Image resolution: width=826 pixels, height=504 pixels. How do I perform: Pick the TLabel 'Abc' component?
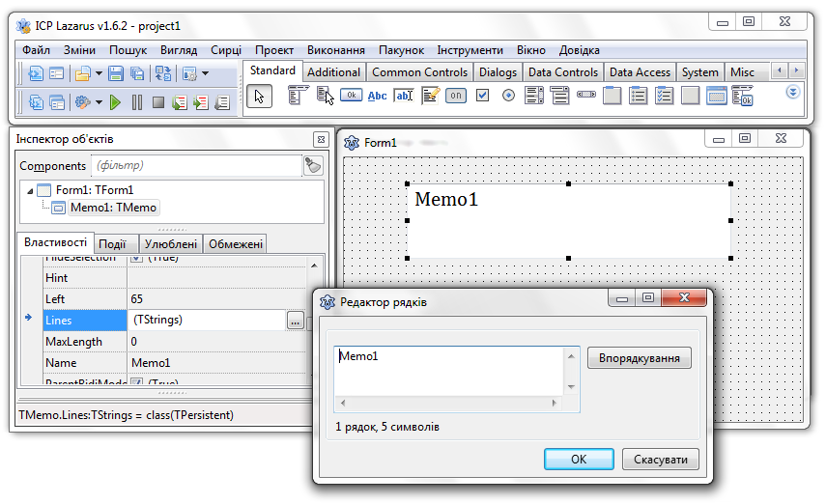[378, 95]
